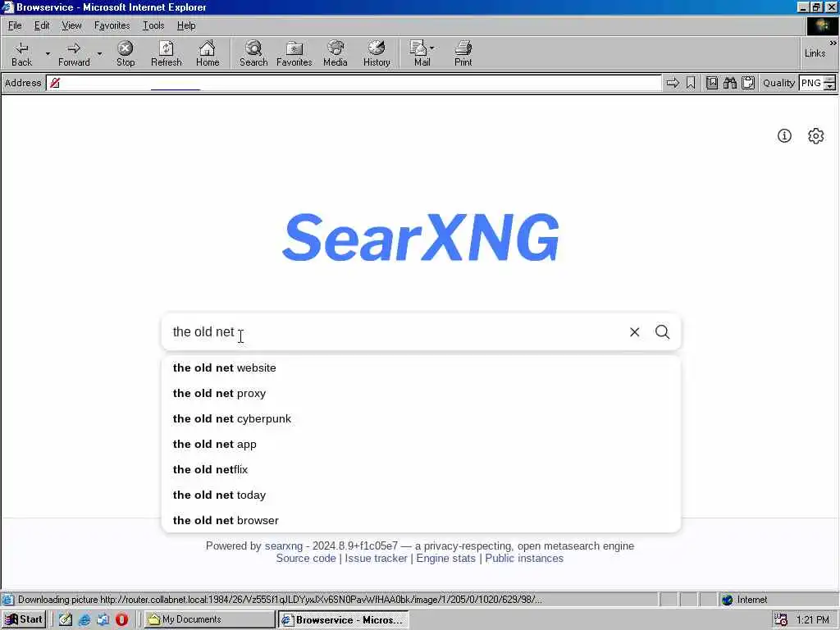Click inside the search box with 'the old net'

pos(395,332)
